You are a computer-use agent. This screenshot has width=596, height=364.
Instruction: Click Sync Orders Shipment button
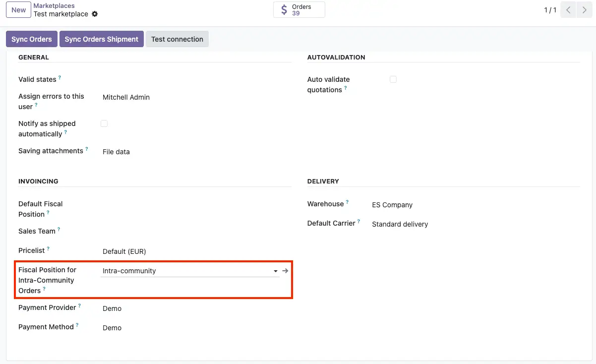(x=102, y=39)
